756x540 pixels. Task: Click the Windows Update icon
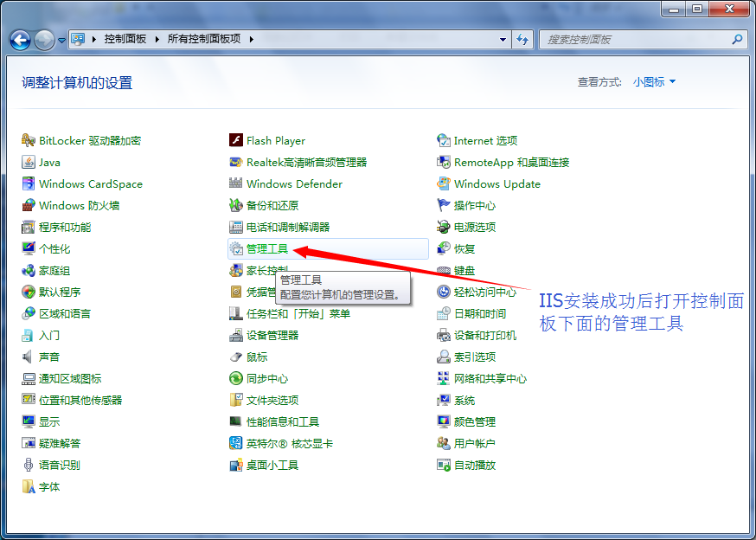[x=443, y=183]
